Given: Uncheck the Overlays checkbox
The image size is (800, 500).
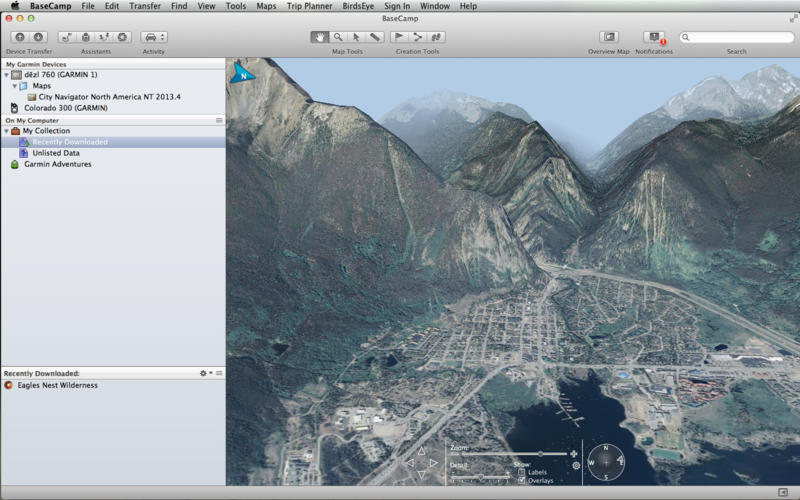Looking at the screenshot, I should click(522, 481).
